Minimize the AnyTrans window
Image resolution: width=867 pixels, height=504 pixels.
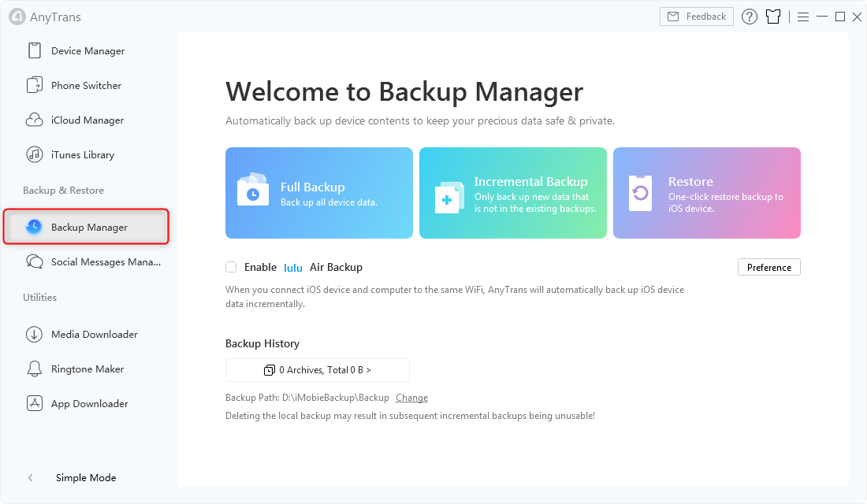click(822, 17)
